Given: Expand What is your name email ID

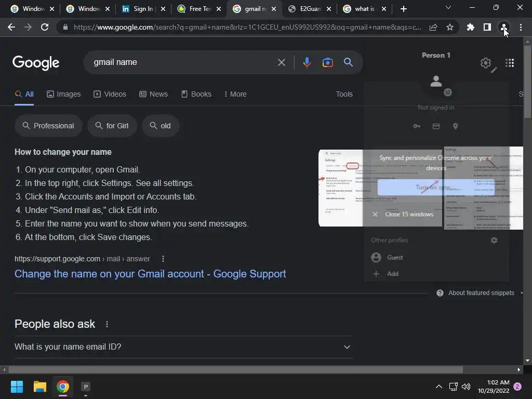Looking at the screenshot, I should [x=183, y=347].
